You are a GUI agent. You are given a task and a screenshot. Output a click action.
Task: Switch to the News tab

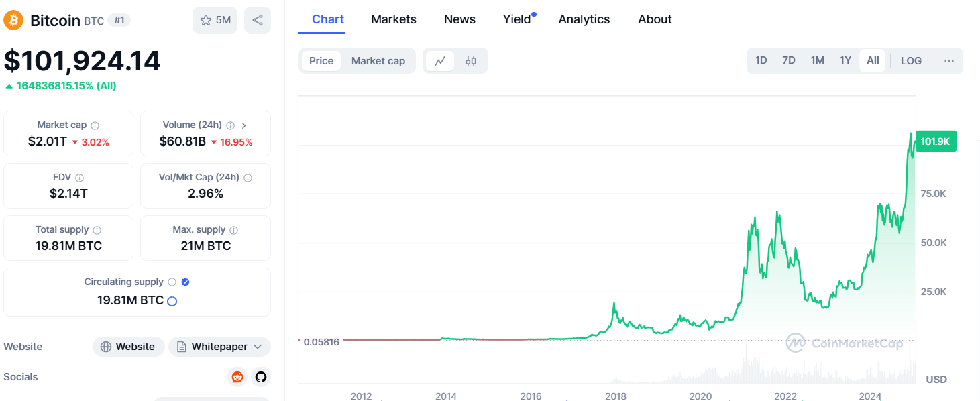click(x=460, y=19)
